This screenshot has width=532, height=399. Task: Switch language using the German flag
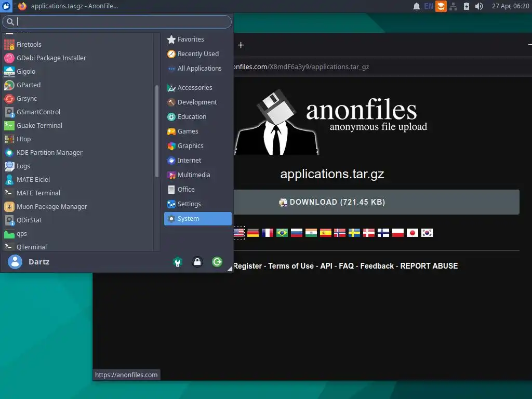(x=253, y=233)
